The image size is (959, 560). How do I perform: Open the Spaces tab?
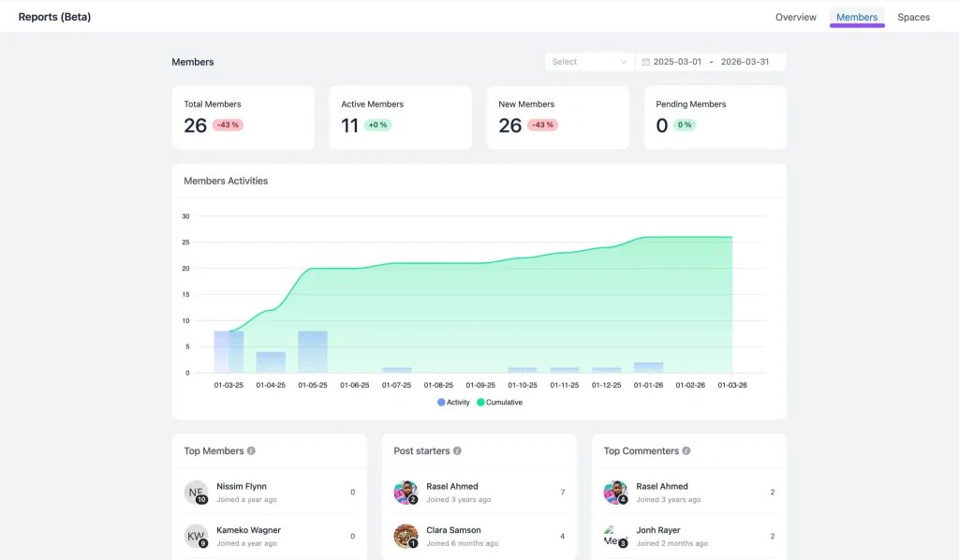click(913, 17)
